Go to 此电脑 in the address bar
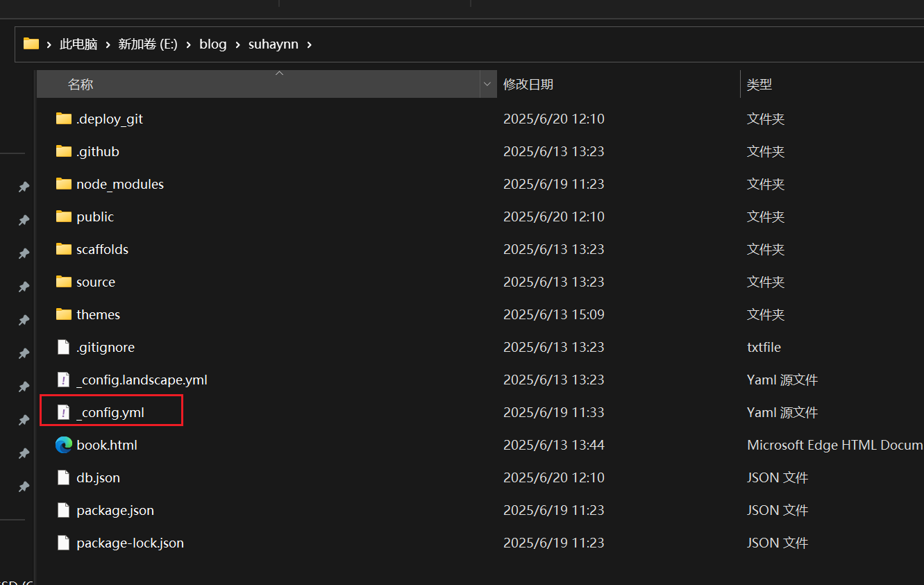This screenshot has height=585, width=924. (x=78, y=44)
